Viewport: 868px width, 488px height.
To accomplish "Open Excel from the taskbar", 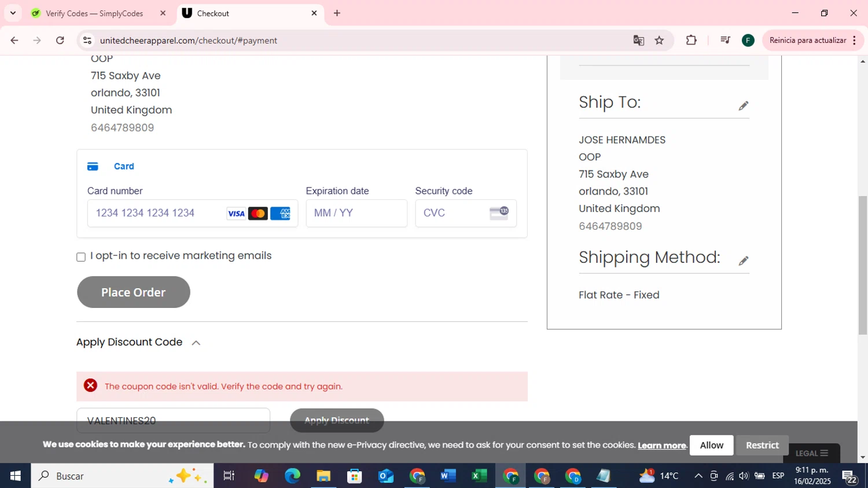I will click(x=479, y=476).
